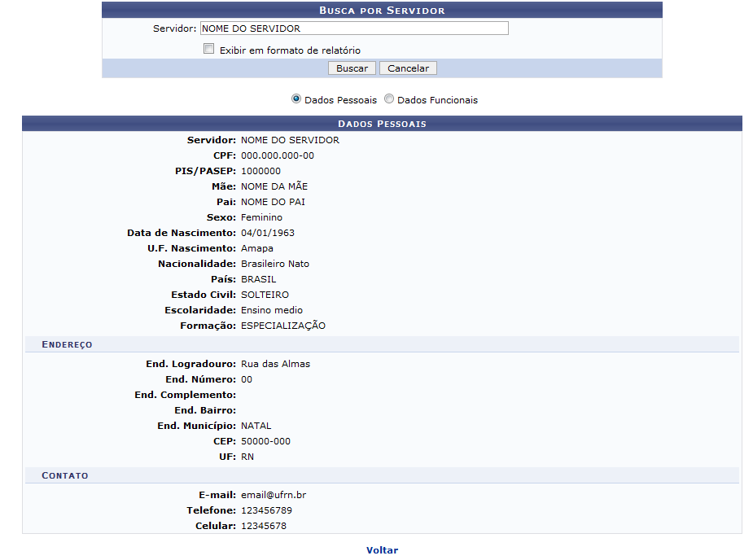Click the Busca por Servidor title bar
The image size is (753, 560).
382,10
